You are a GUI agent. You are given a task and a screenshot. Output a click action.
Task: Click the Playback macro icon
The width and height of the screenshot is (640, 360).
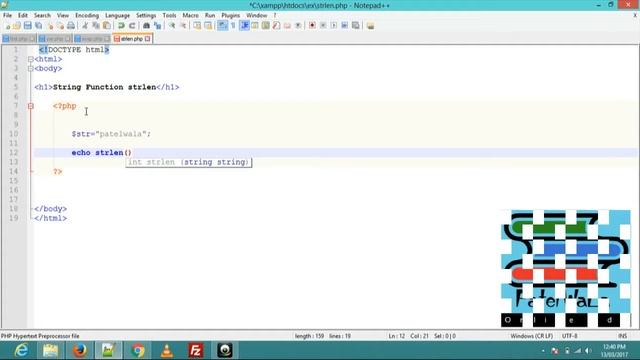(334, 26)
